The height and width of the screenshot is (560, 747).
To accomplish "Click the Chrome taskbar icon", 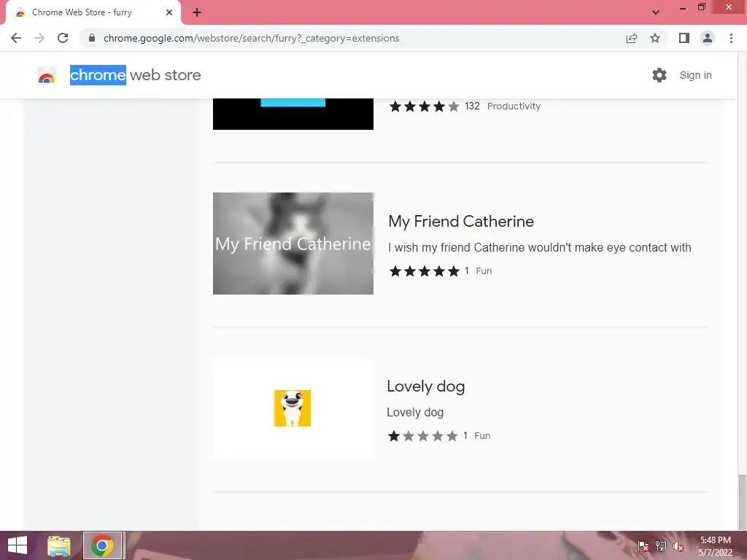I will click(x=102, y=545).
